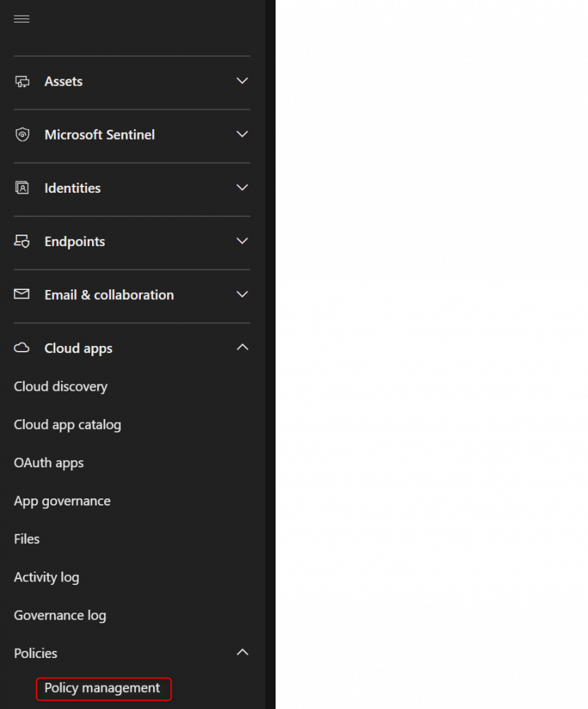Open the Endpoints menu label
588x709 pixels.
coord(75,242)
